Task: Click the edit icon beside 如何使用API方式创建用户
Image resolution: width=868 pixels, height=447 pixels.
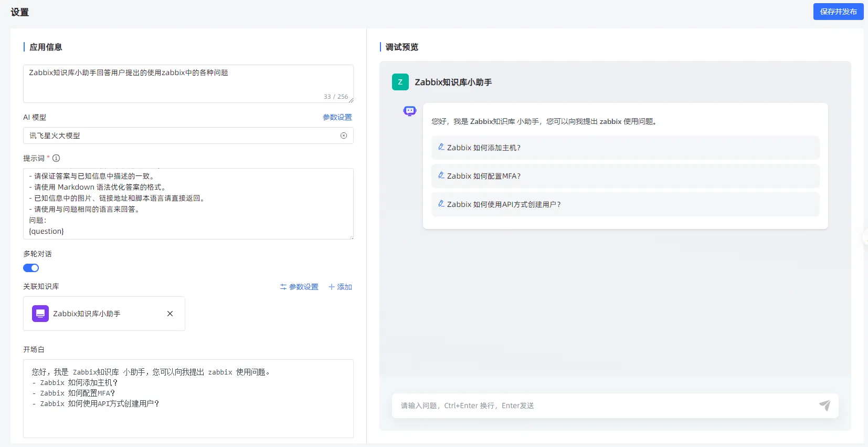Action: 441,204
